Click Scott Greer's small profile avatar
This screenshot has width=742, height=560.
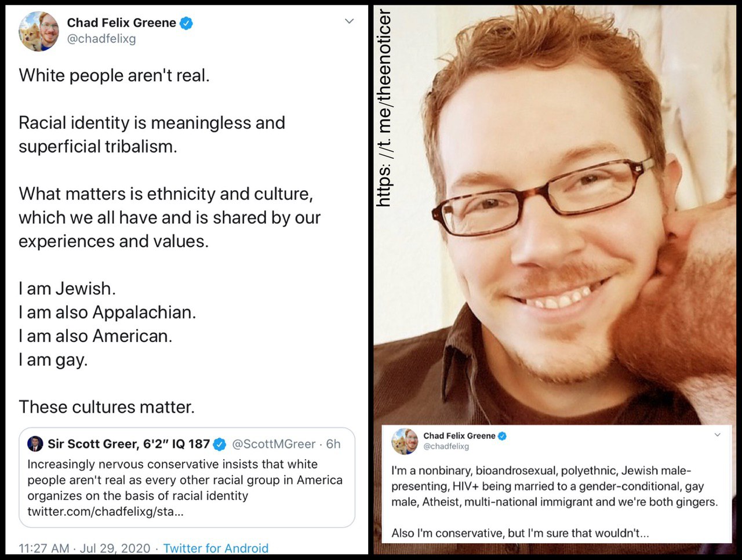click(35, 443)
